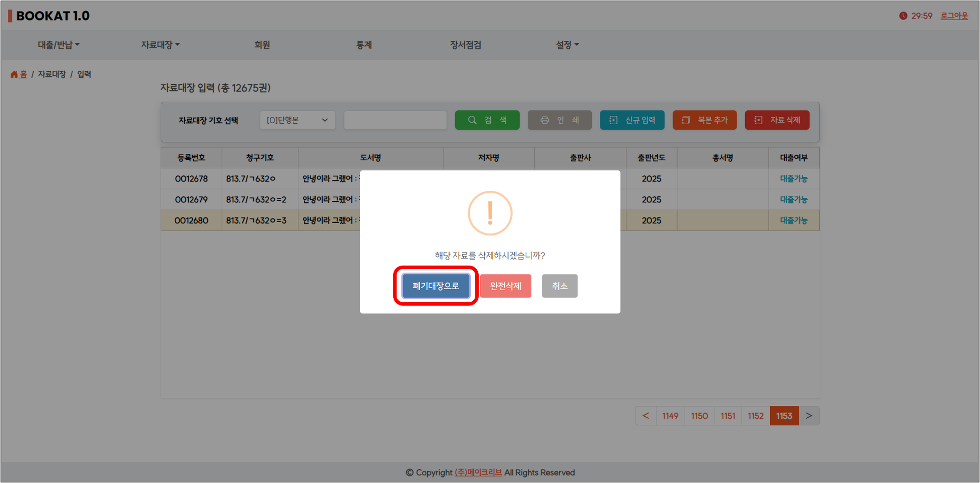Expand the 대출/반납 menu
Image resolution: width=980 pixels, height=483 pixels.
tap(59, 45)
